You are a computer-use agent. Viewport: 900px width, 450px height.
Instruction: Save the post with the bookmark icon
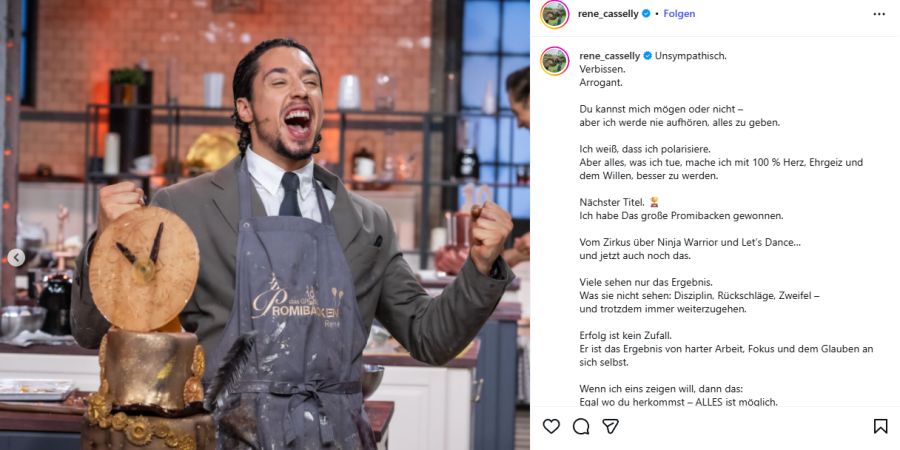pyautogui.click(x=880, y=426)
